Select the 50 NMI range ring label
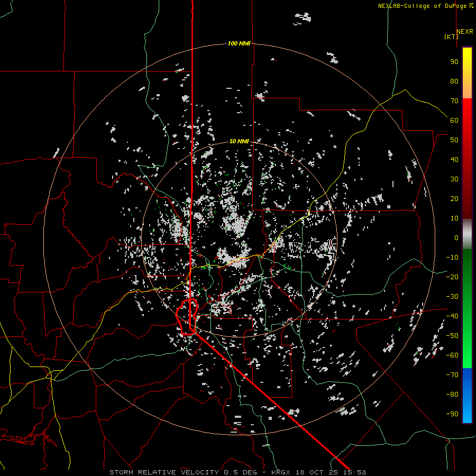476x476 pixels. click(x=239, y=141)
